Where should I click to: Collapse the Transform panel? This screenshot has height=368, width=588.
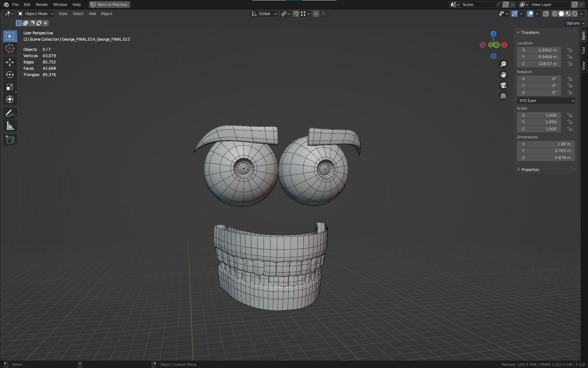[518, 33]
